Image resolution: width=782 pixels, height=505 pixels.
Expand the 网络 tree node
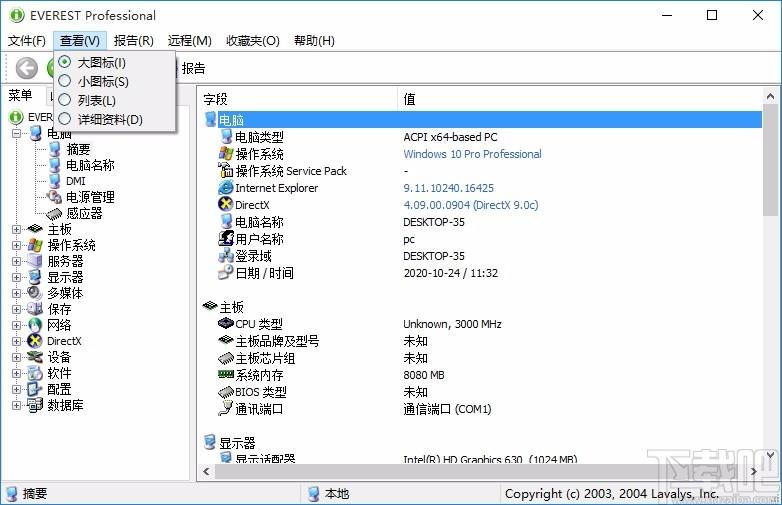[x=16, y=326]
